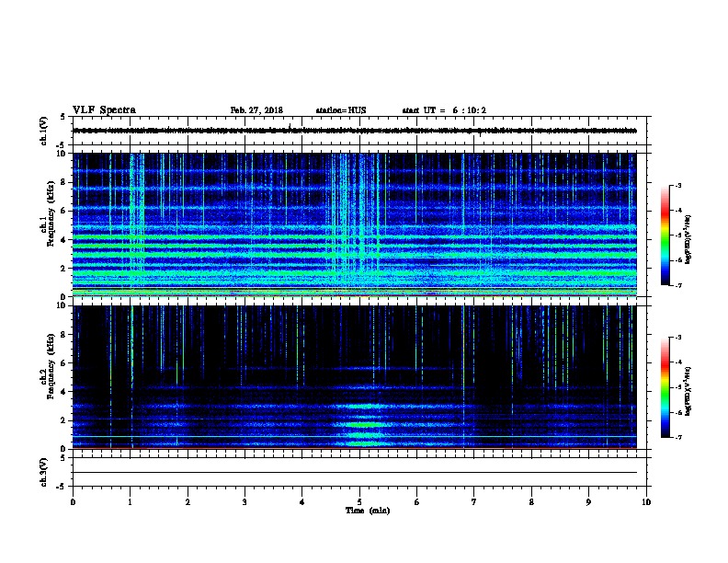Screen dimensions: 728x563
Task: Click the "-7" tick on ch.2 colorbar
Action: click(677, 438)
